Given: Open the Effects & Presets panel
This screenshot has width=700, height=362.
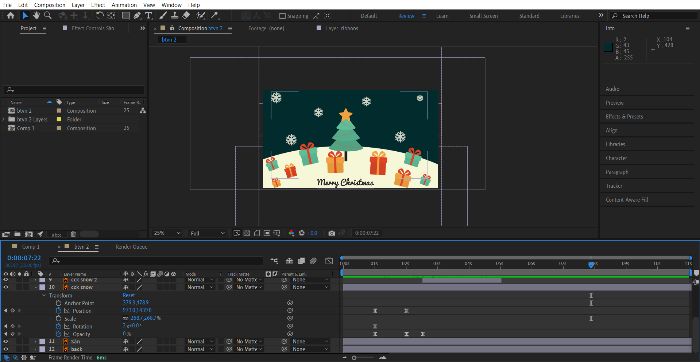Looking at the screenshot, I should (x=624, y=117).
